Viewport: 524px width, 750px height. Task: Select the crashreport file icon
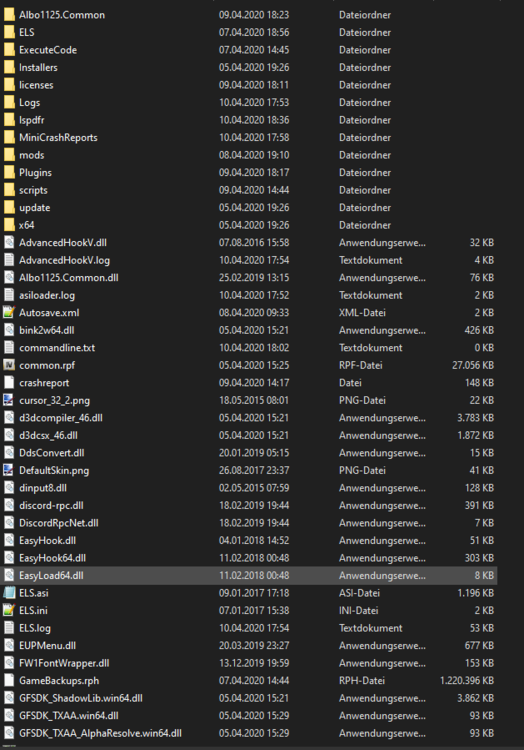(x=9, y=383)
